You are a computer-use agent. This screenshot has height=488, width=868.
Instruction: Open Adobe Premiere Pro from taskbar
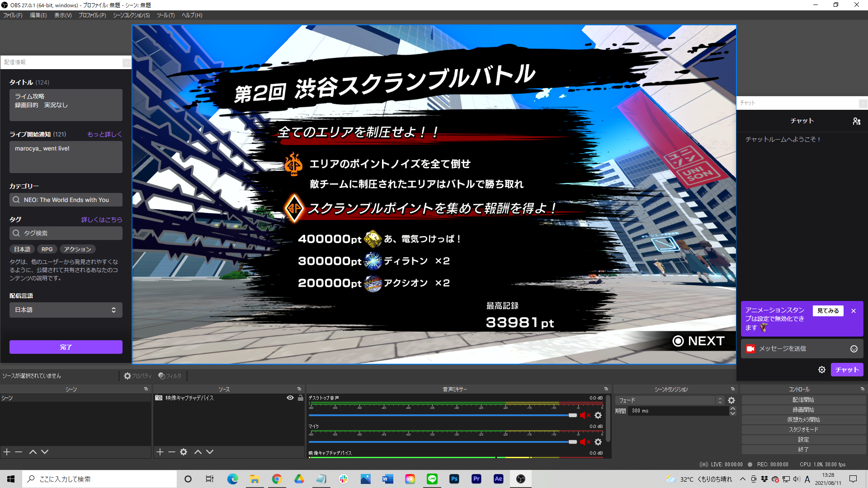[x=476, y=479]
